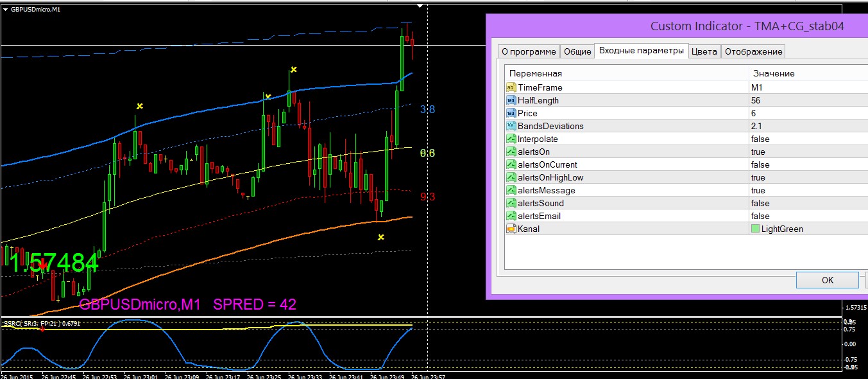Viewport: 868px width, 379px height.
Task: Click the alertsOnHighLow boolean type icon
Action: [x=511, y=177]
